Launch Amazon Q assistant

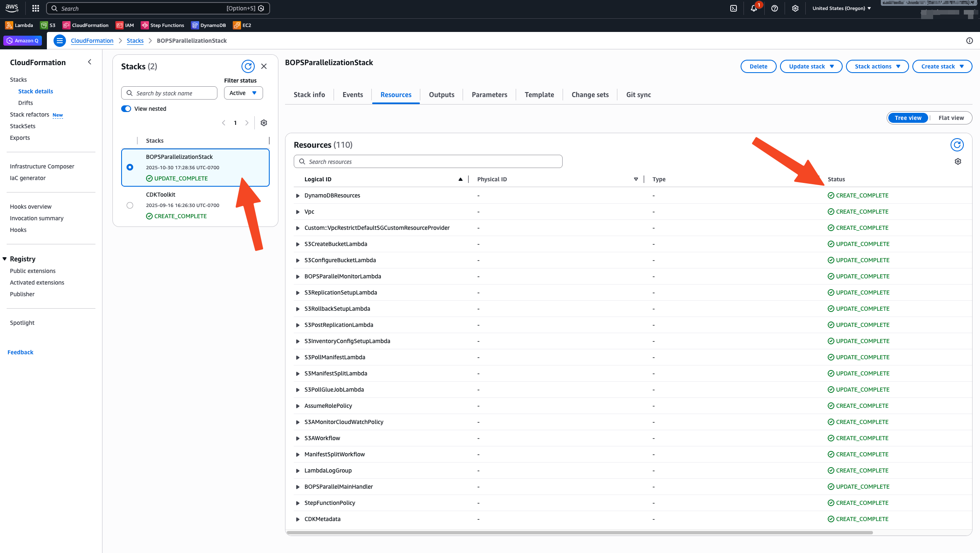coord(23,41)
